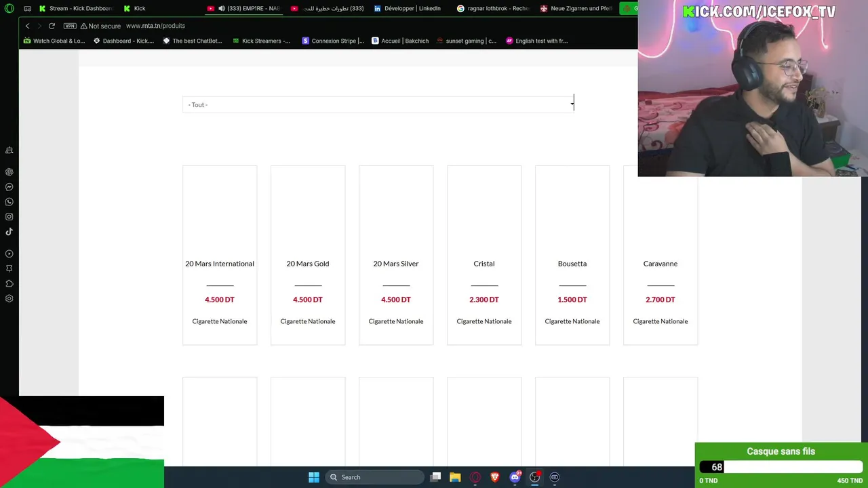
Task: Click the Opera GX logo menu
Action: coord(9,9)
